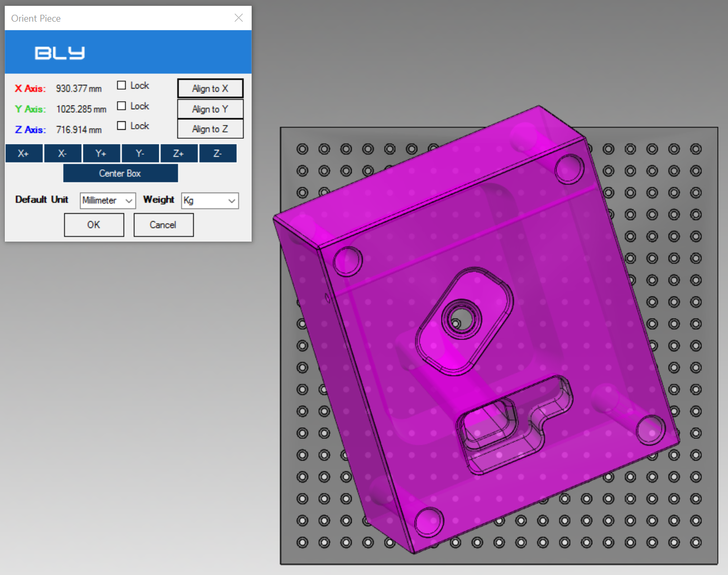The height and width of the screenshot is (575, 728).
Task: Click the Weight label
Action: [159, 199]
